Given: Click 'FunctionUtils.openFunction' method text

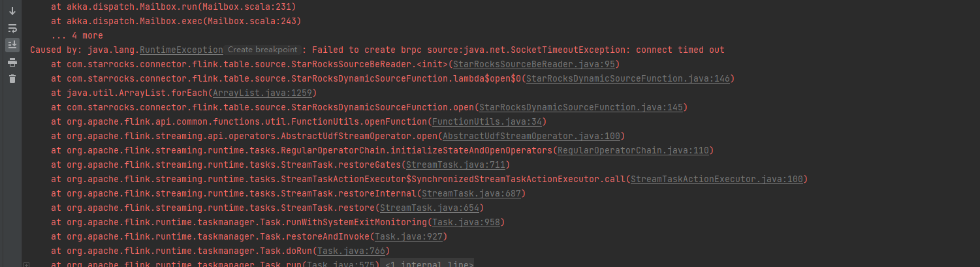Looking at the screenshot, I should (359, 121).
